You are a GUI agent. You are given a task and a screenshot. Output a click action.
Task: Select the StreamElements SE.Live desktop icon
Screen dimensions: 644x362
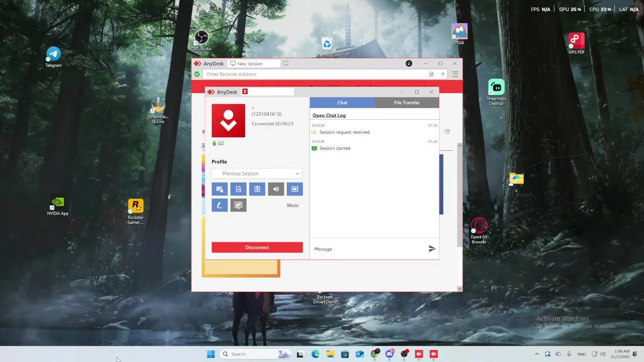[158, 111]
